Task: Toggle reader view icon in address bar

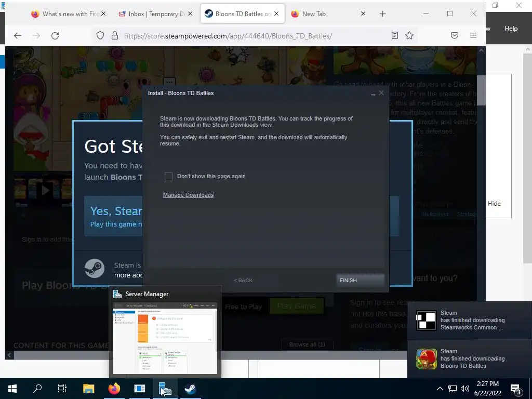Action: (395, 35)
